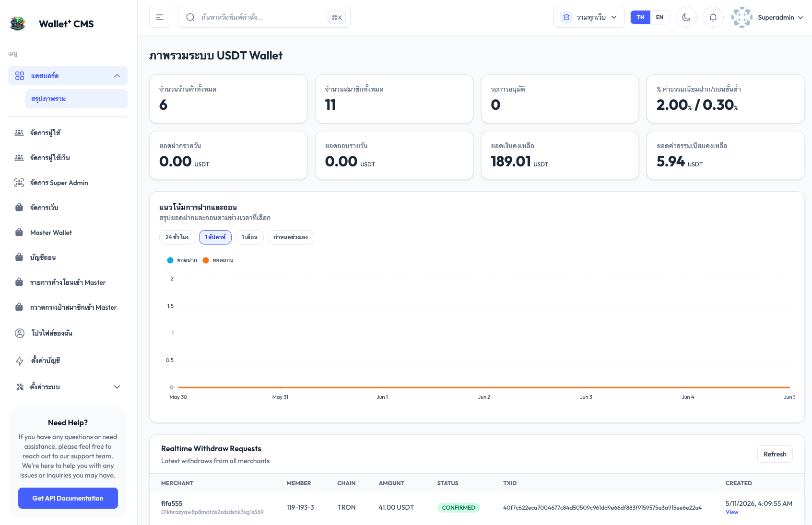The height and width of the screenshot is (525, 812).
Task: Click the dashboard grid icon
Action: click(20, 76)
